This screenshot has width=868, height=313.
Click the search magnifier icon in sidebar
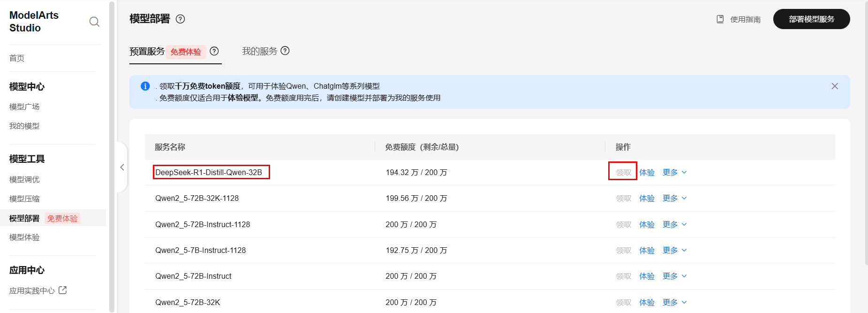point(94,22)
